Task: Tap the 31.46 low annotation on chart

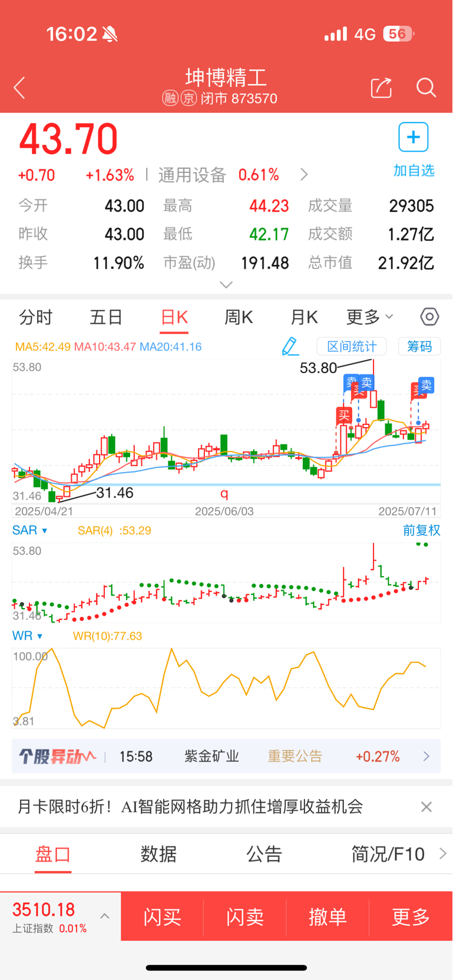Action: 115,493
